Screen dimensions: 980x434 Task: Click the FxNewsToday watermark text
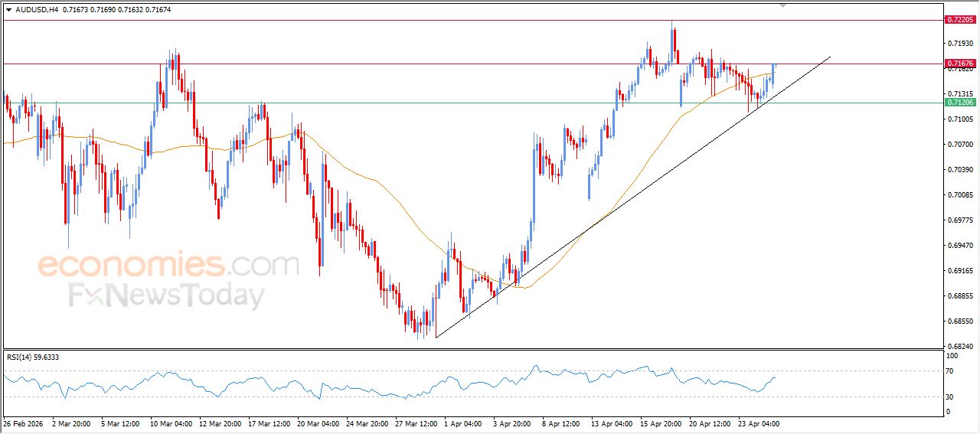[x=167, y=295]
